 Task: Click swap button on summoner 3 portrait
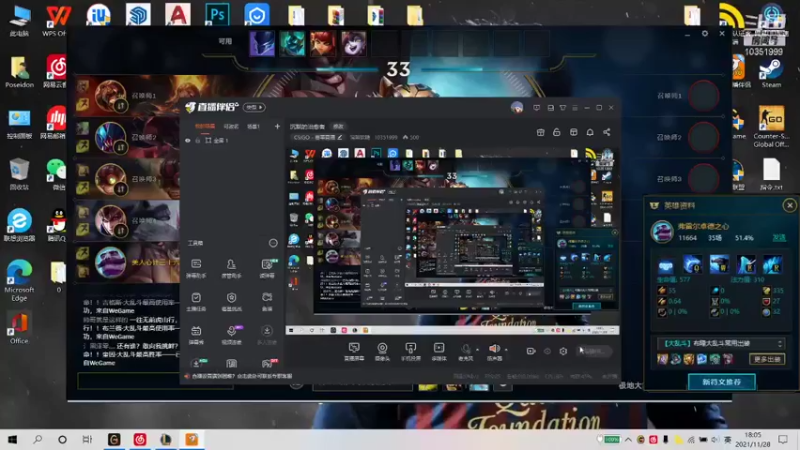[121, 189]
